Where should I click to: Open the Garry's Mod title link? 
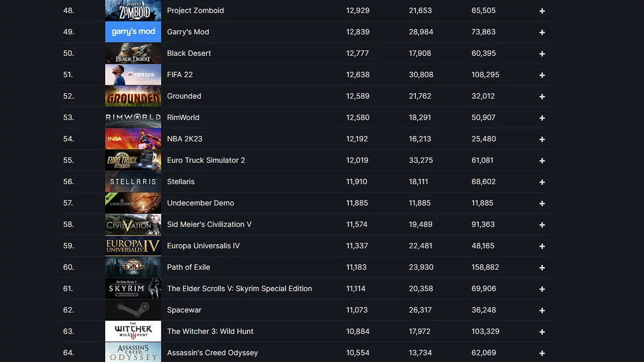[188, 32]
